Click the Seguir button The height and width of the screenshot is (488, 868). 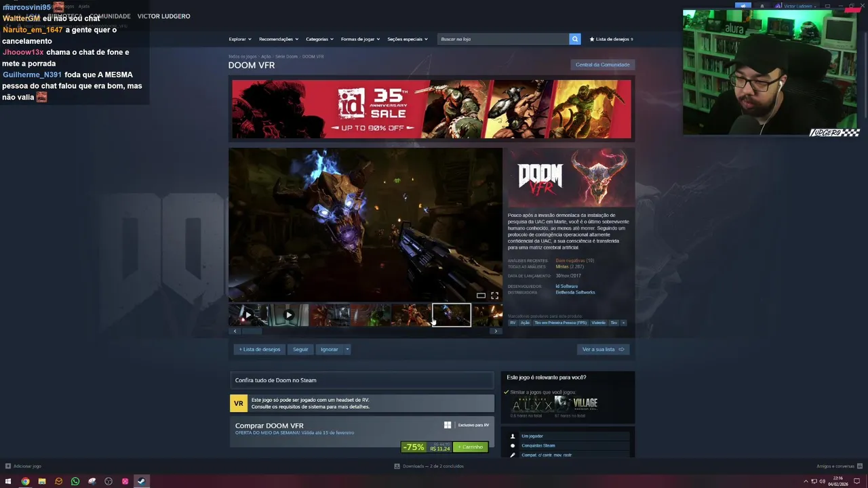(300, 349)
